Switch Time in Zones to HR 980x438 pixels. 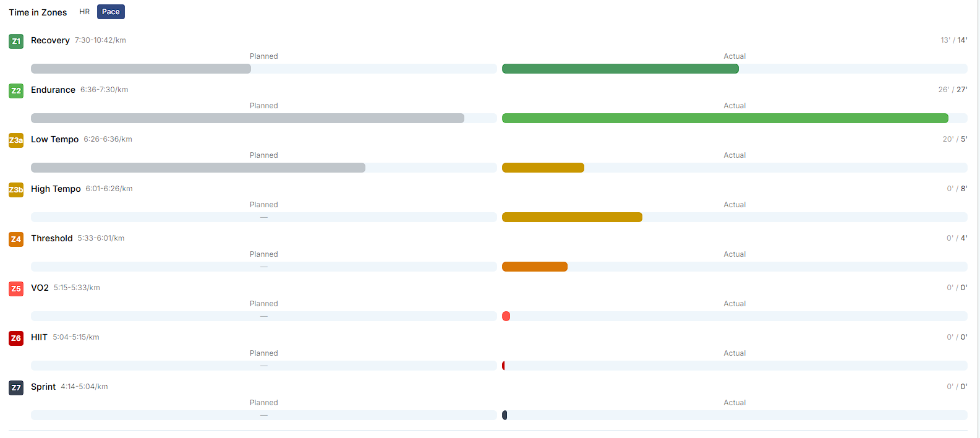coord(85,12)
